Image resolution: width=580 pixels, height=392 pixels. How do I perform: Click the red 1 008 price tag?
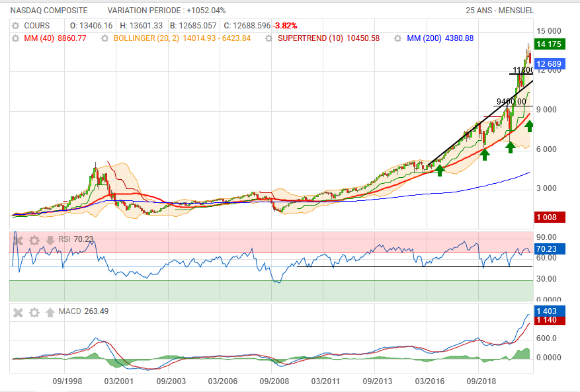tap(550, 217)
